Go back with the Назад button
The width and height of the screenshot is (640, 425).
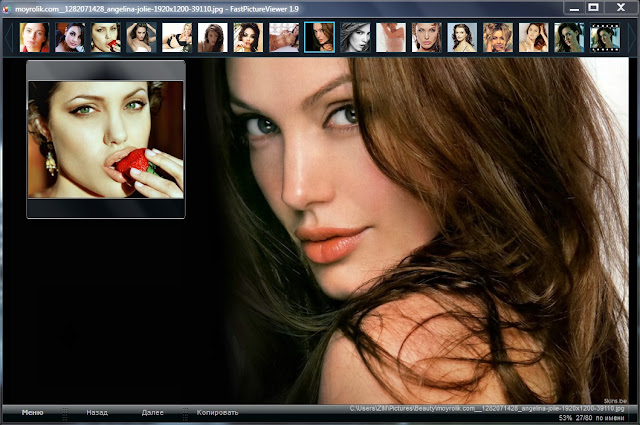tap(97, 412)
